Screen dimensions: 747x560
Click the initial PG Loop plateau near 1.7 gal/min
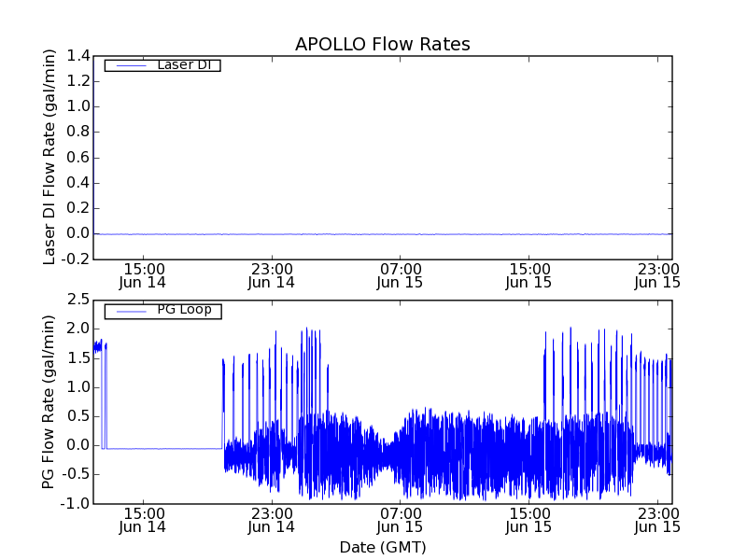click(x=97, y=346)
